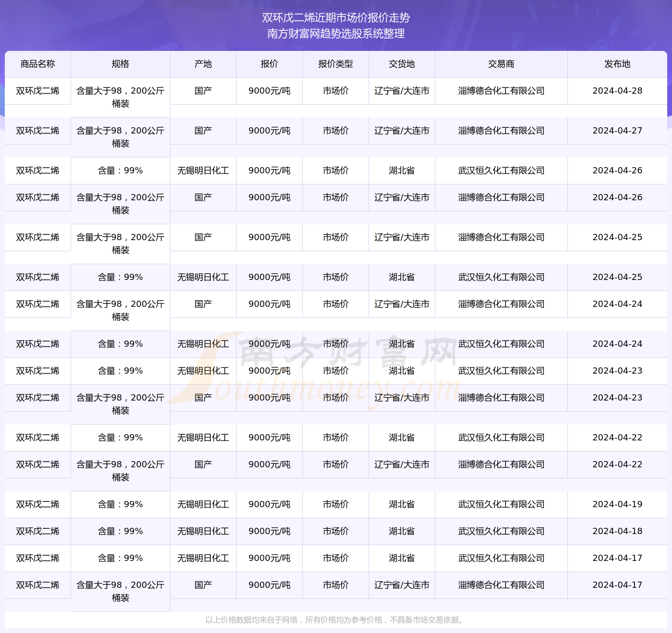The height and width of the screenshot is (633, 672).
Task: Click 无锡明日化工 in the 2024-04-18 row
Action: coord(203,531)
